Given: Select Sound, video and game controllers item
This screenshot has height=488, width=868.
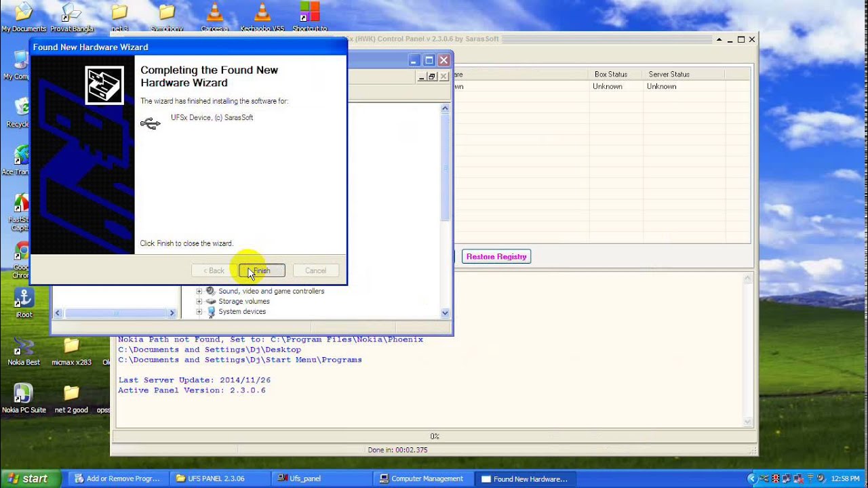Looking at the screenshot, I should 271,291.
